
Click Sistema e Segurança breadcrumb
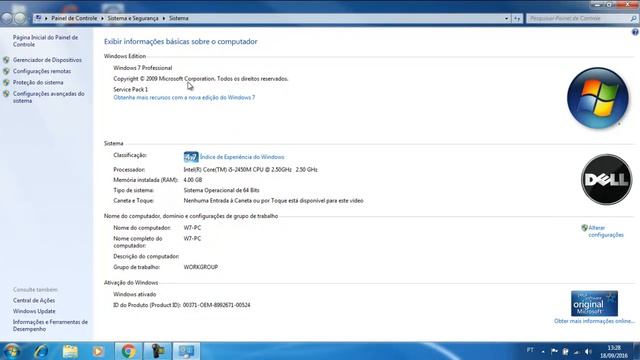pos(133,18)
